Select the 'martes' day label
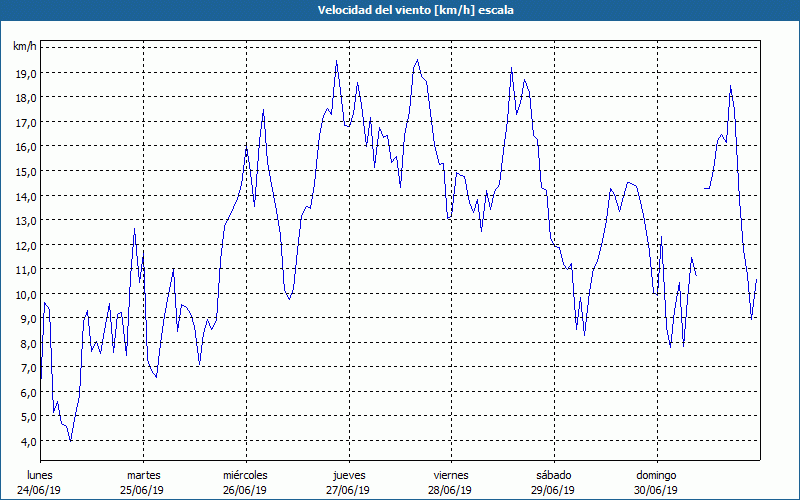Screen dimensions: 800x500 (x=144, y=476)
